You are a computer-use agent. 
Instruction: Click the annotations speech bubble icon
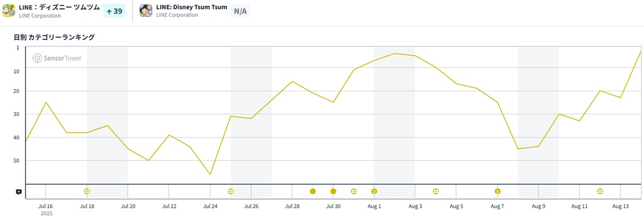(x=19, y=192)
